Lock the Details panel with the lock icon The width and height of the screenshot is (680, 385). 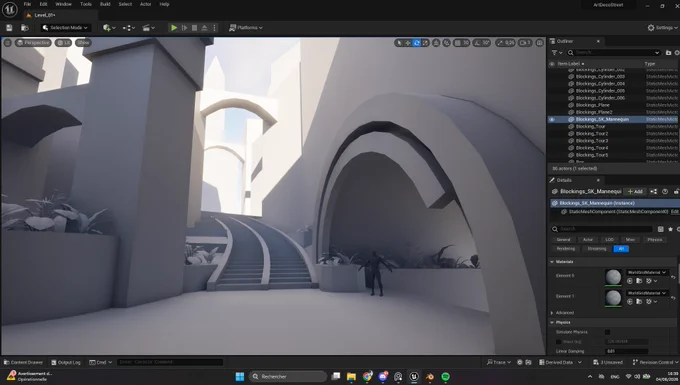[676, 191]
